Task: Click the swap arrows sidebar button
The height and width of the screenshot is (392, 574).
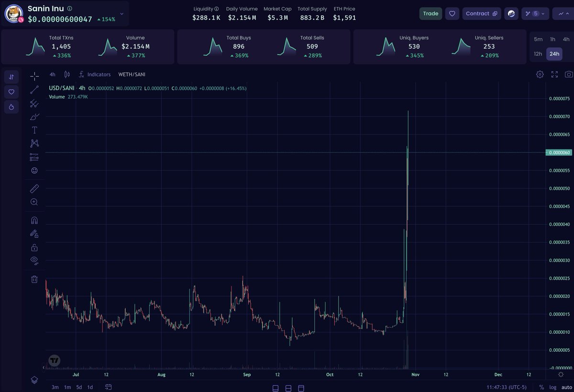Action: (x=11, y=76)
